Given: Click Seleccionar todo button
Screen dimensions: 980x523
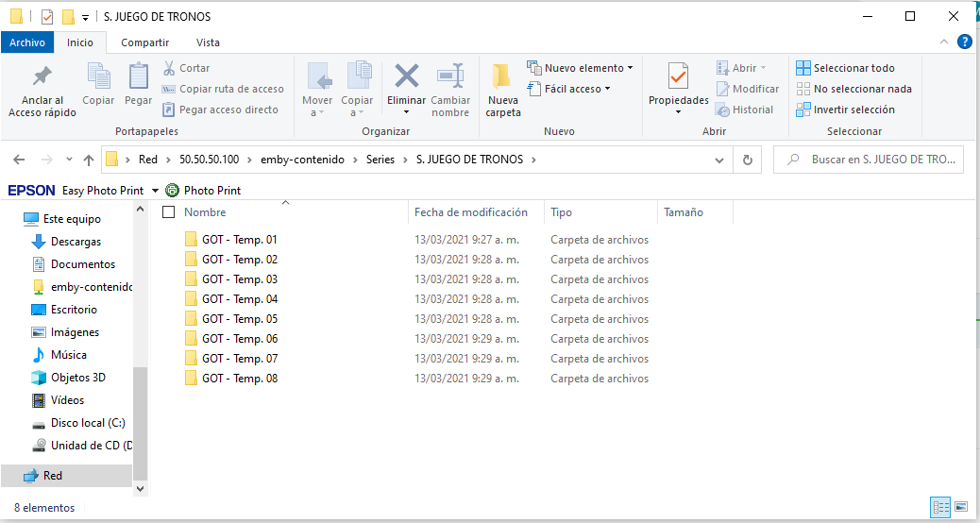Looking at the screenshot, I should click(x=845, y=68).
